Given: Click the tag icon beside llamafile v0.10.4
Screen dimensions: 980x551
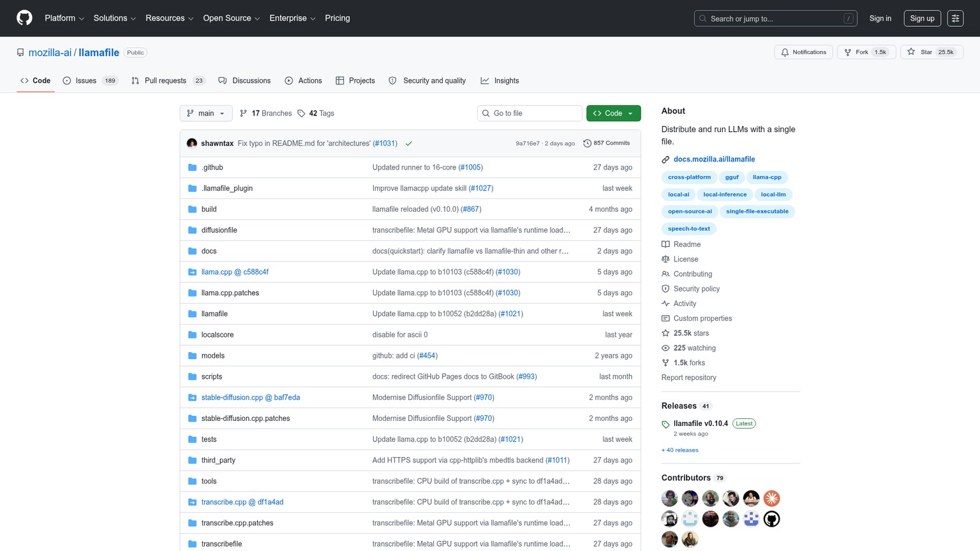Looking at the screenshot, I should [665, 424].
